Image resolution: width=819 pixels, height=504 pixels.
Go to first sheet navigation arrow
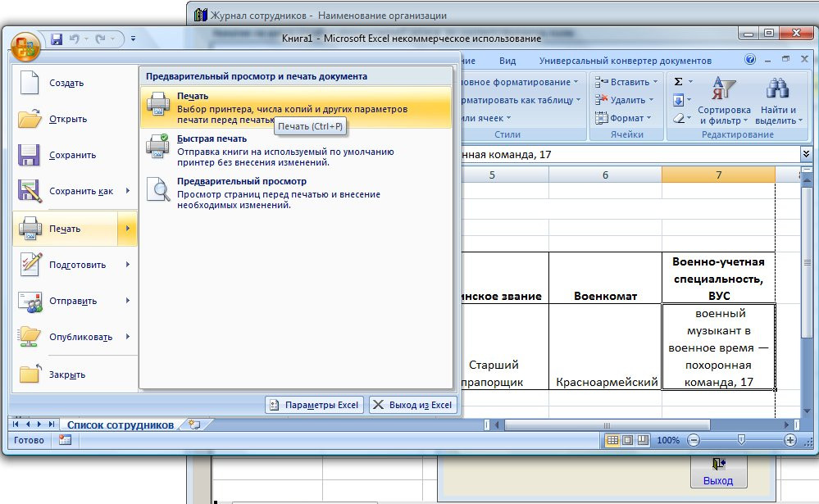[16, 425]
